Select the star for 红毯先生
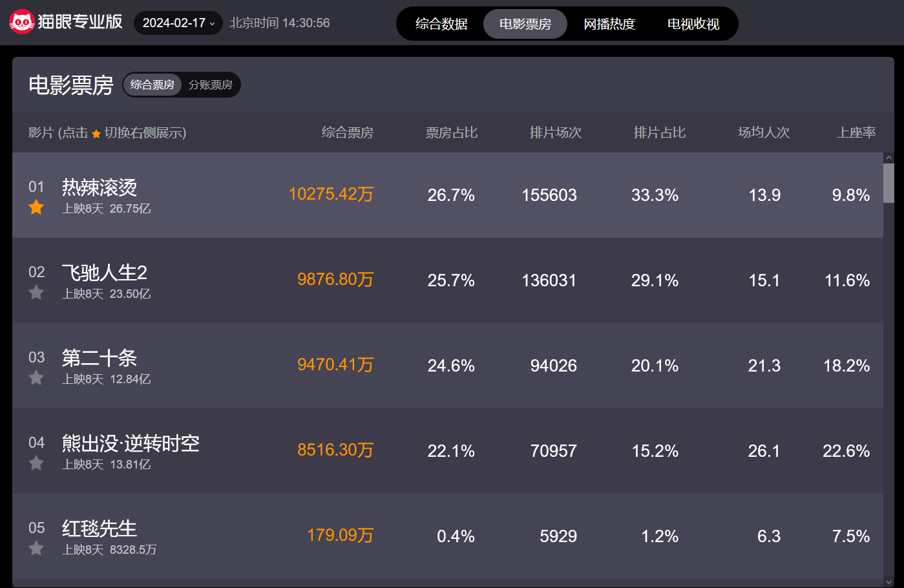This screenshot has height=588, width=904. (36, 549)
